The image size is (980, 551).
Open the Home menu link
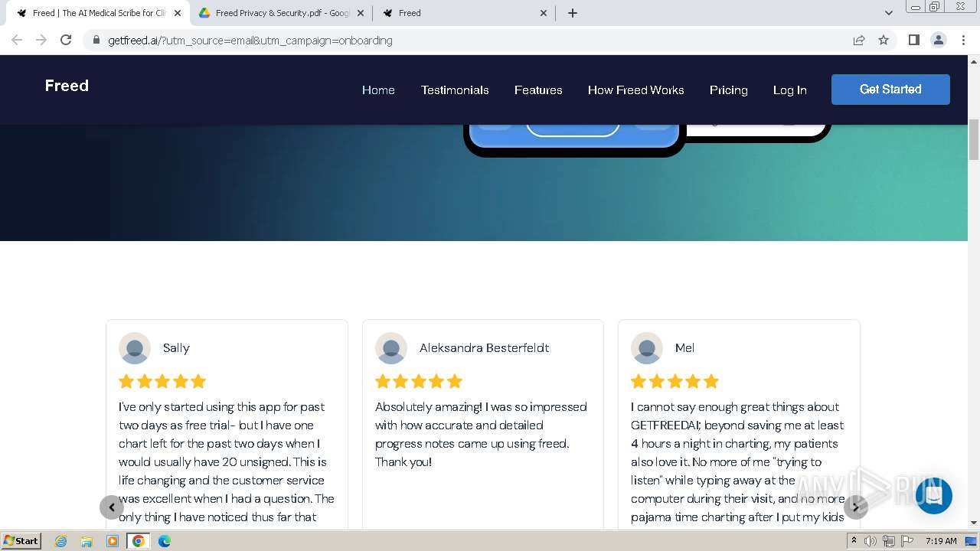[x=378, y=90]
